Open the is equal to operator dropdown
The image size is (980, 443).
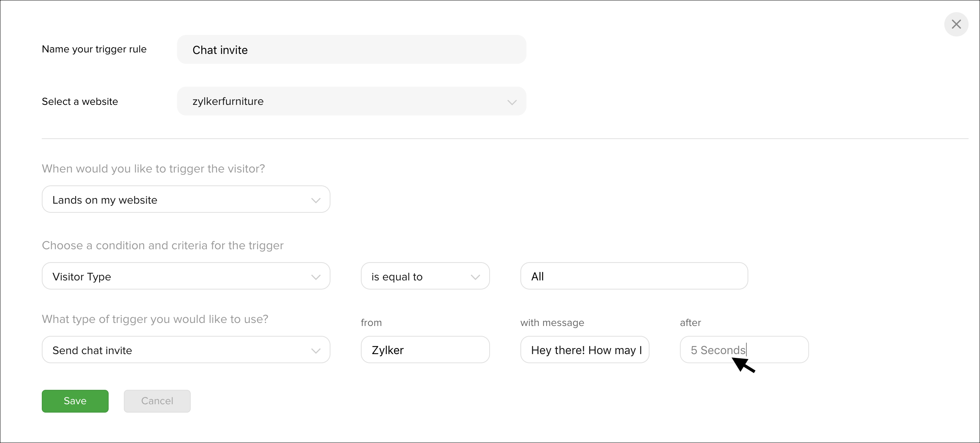tap(425, 276)
